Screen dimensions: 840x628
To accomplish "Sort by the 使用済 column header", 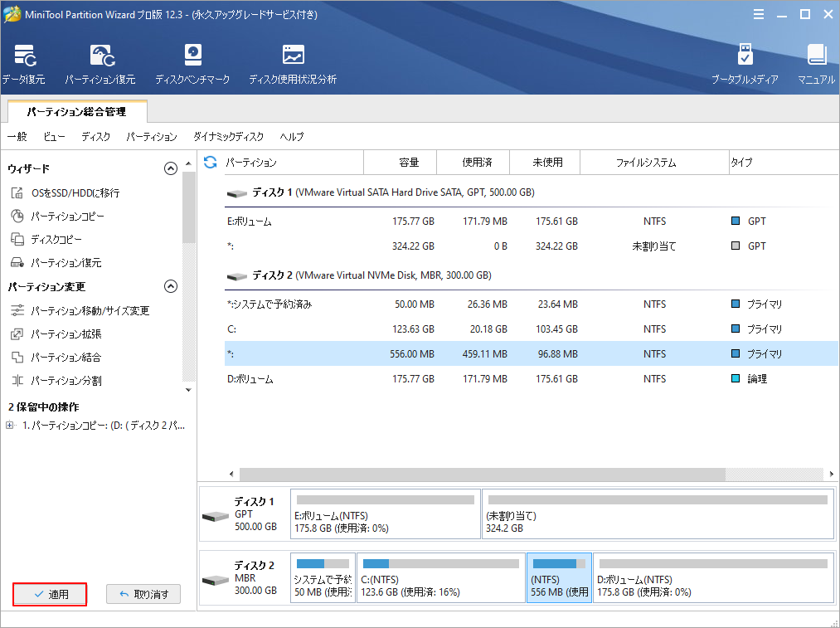I will point(473,163).
